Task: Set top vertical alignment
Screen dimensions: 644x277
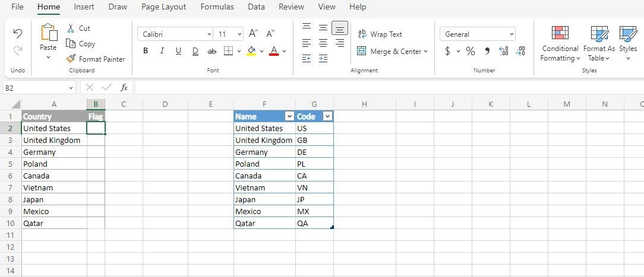Action: point(307,27)
